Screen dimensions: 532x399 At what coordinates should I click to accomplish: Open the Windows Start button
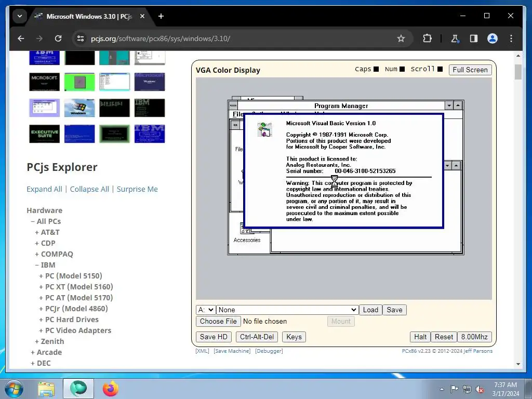[14, 389]
